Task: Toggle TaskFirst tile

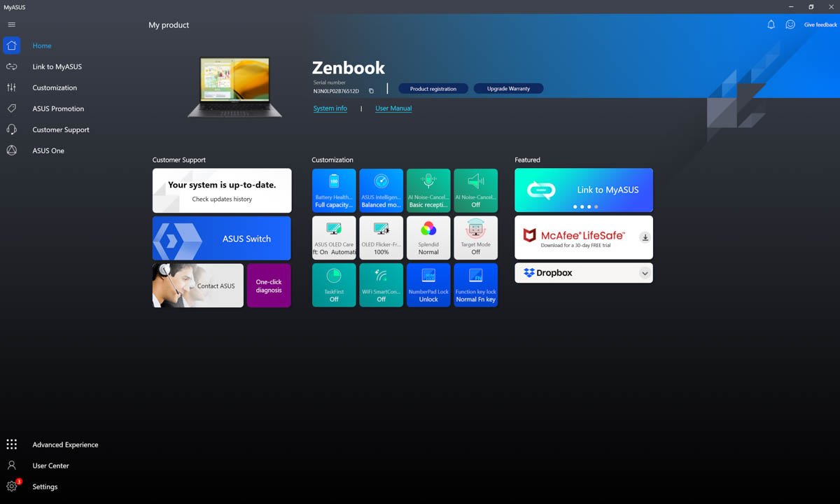Action: (x=334, y=286)
